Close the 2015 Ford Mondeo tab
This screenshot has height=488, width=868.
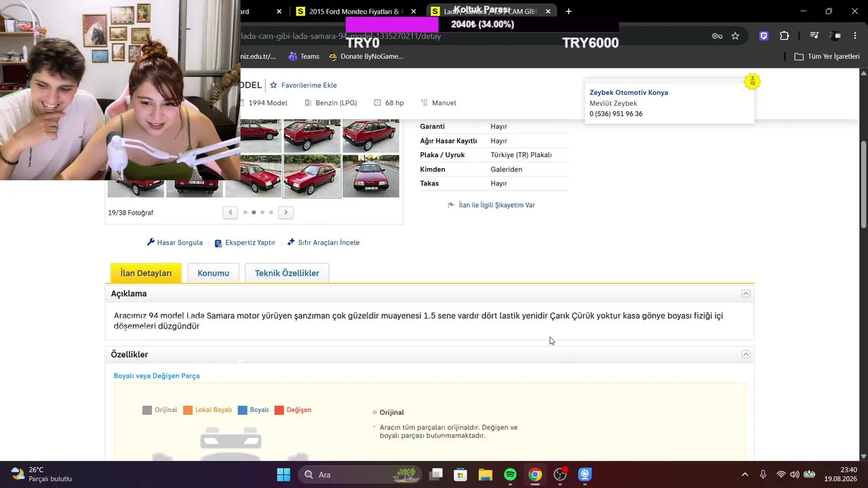(414, 12)
